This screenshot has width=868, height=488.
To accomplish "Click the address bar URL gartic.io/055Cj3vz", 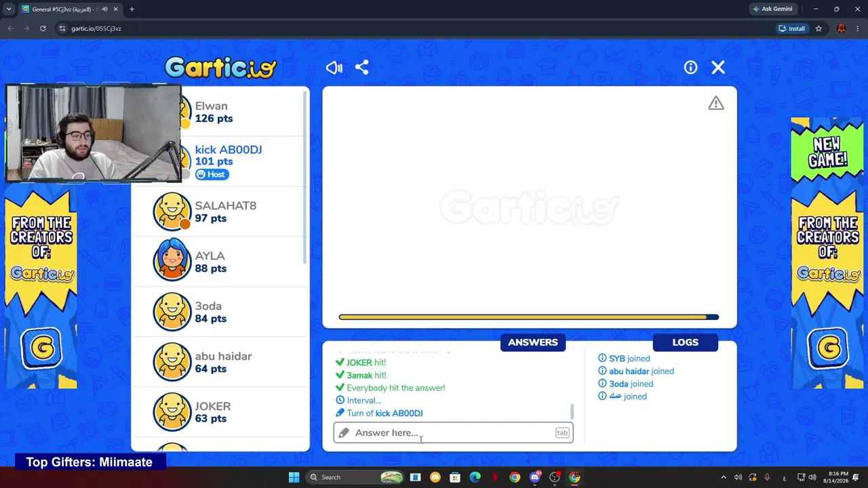I will pos(96,28).
